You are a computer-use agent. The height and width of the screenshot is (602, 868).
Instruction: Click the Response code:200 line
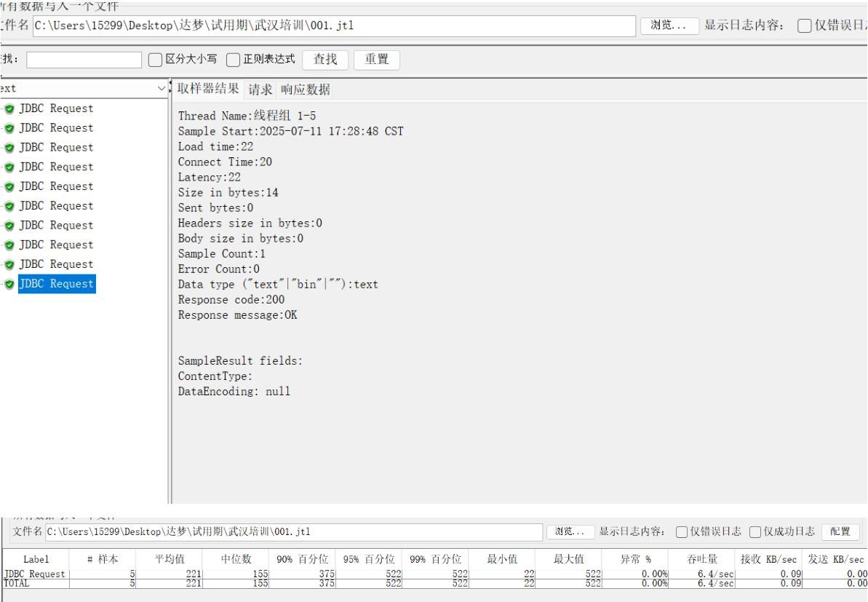tap(231, 300)
